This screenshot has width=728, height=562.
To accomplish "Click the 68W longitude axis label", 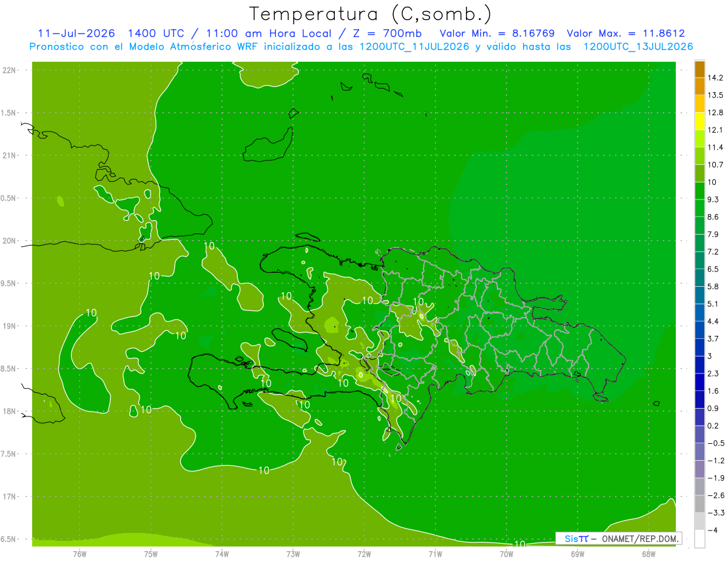I will click(649, 554).
